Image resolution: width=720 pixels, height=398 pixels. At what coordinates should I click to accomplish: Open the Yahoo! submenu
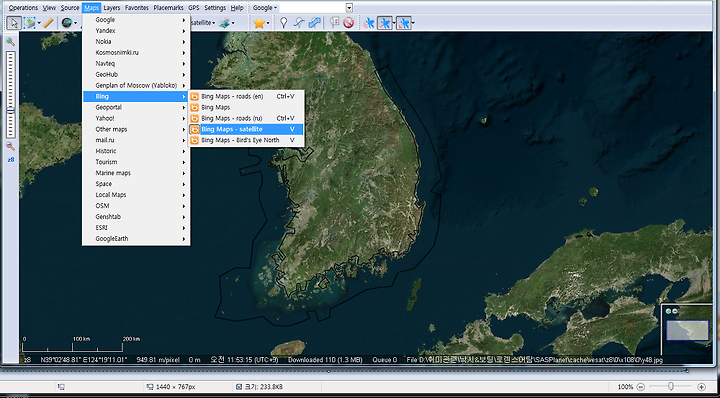[x=136, y=118]
